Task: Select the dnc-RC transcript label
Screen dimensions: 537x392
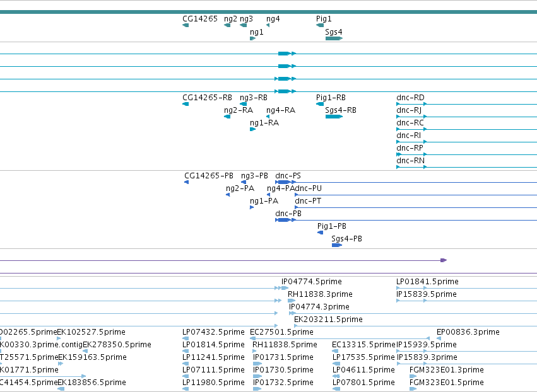Action: coord(410,123)
